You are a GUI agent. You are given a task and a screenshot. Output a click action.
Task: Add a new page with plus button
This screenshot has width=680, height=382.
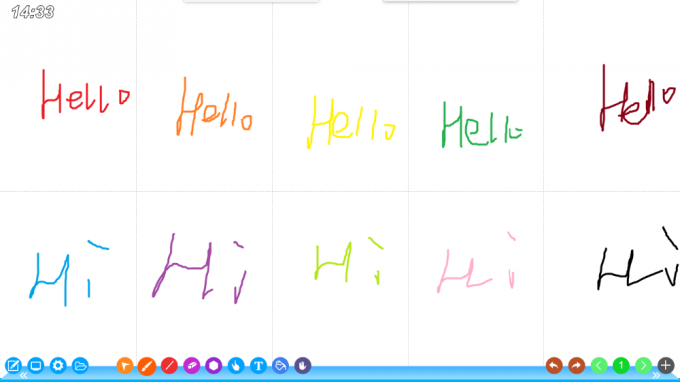coord(666,366)
